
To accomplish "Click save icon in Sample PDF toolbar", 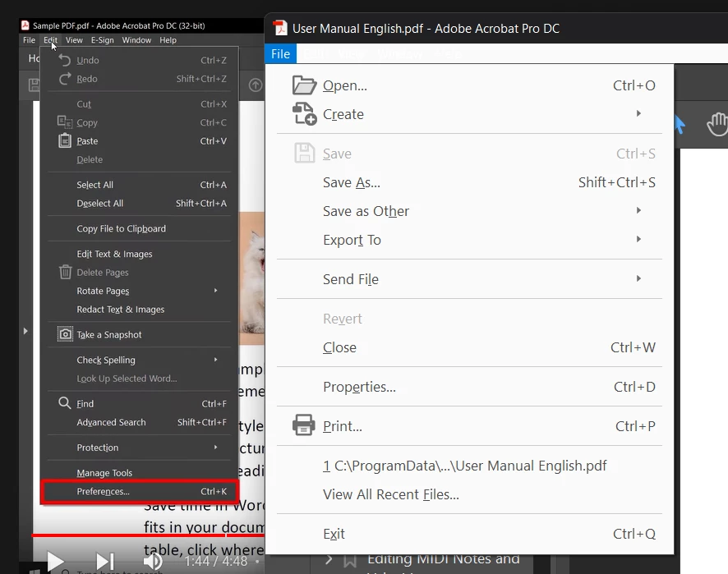I will pos(35,85).
